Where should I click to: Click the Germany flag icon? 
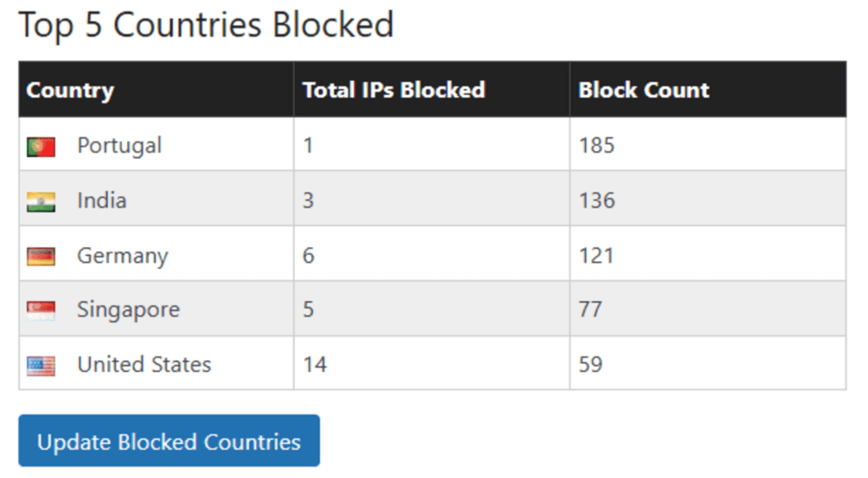tap(41, 256)
